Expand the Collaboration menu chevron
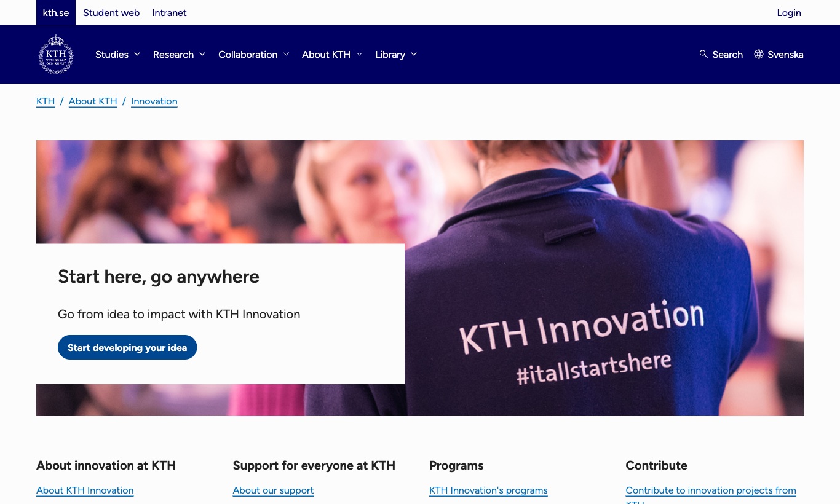Viewport: 840px width, 504px height. 286,54
